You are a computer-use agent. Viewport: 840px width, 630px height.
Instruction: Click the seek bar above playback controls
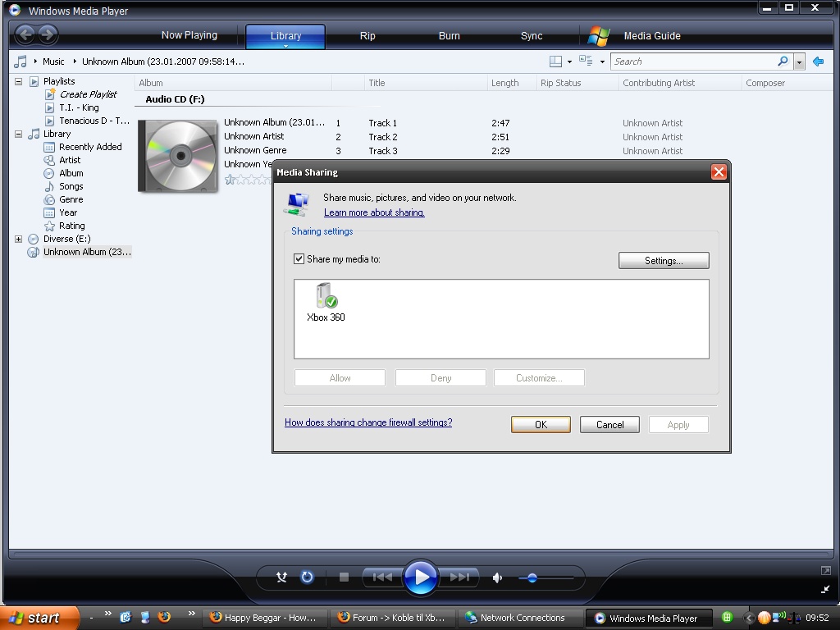point(421,554)
